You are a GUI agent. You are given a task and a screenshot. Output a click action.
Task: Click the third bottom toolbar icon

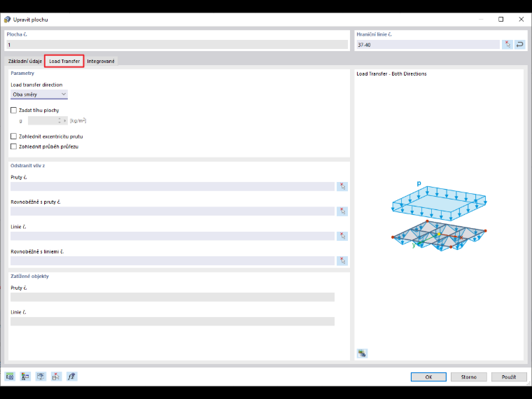41,377
